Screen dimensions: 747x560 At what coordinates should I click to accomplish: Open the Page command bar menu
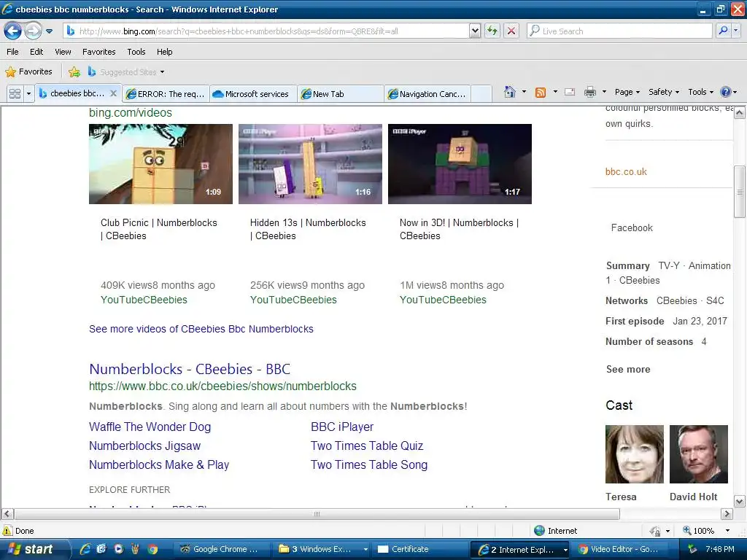(627, 92)
